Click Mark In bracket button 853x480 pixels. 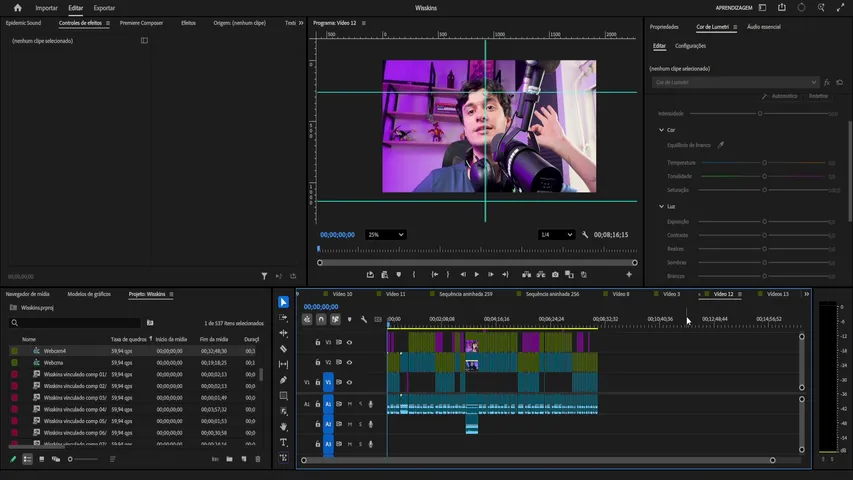point(414,275)
